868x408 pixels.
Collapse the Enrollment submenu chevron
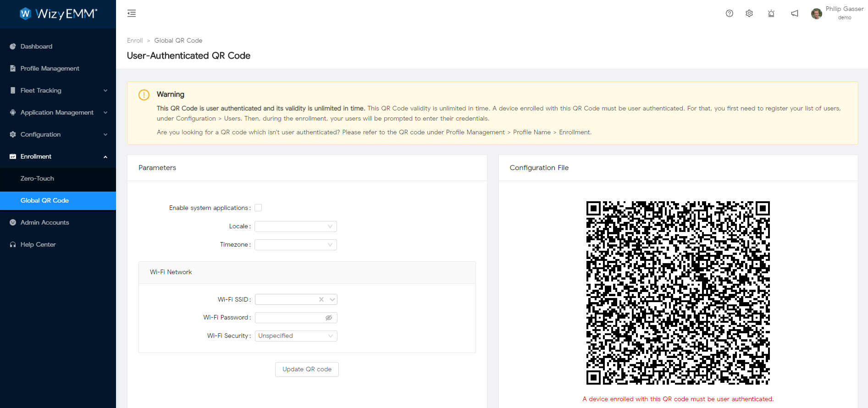tap(105, 156)
